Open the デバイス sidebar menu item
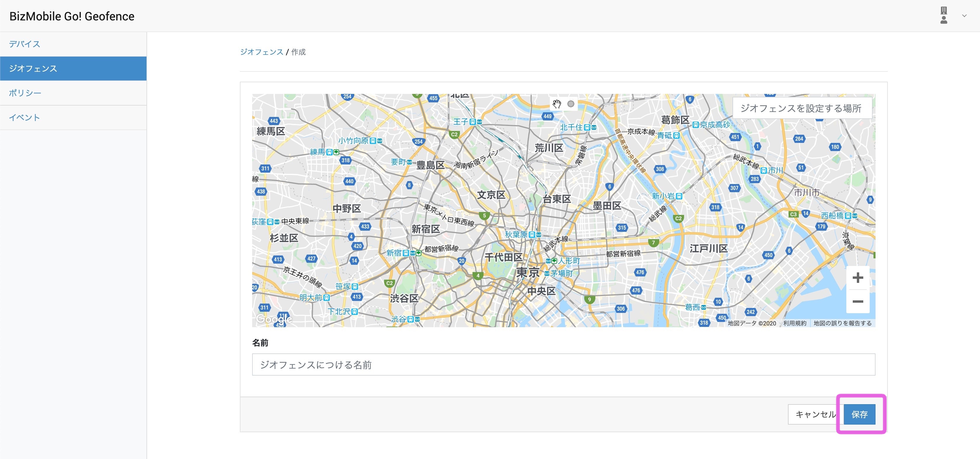 click(25, 44)
